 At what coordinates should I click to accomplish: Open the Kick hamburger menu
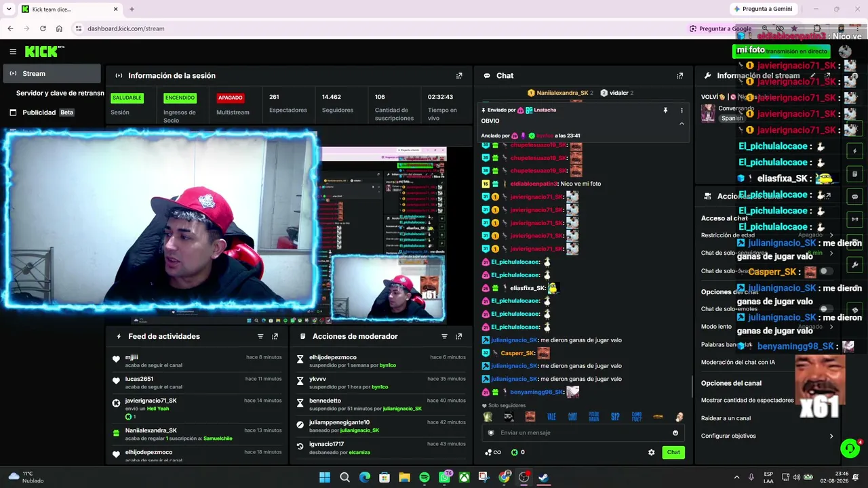pyautogui.click(x=13, y=52)
